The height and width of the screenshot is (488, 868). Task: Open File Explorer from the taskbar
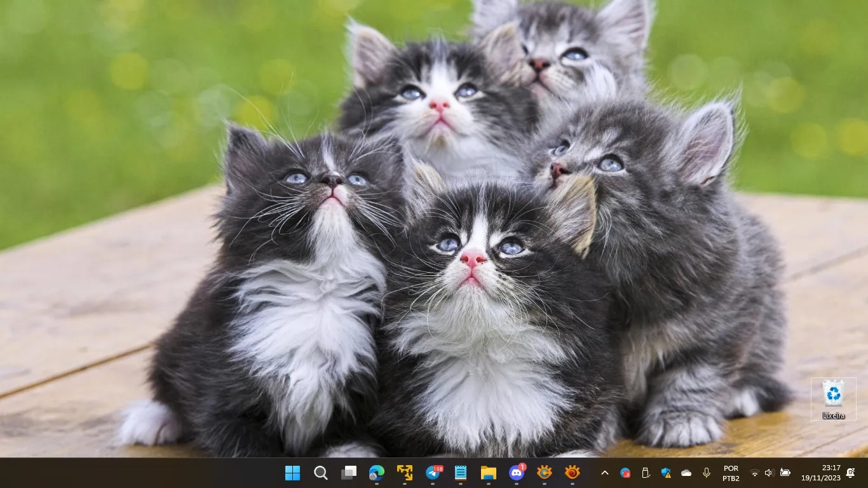tap(488, 473)
